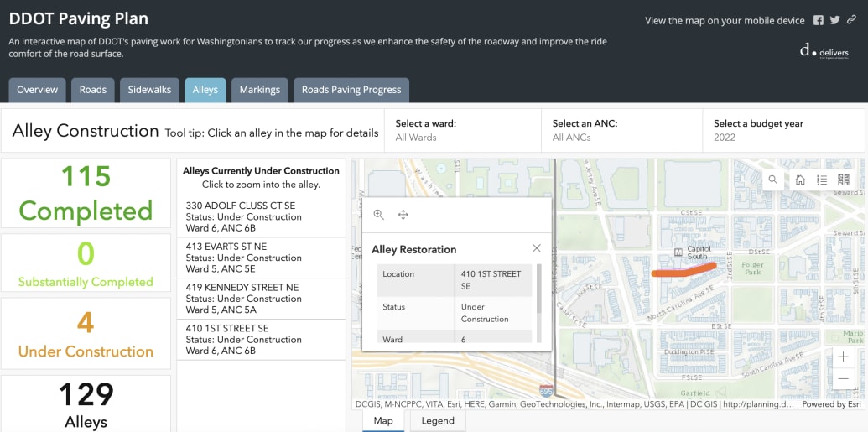
Task: Click the popup's pan/move arrows icon
Action: point(403,215)
